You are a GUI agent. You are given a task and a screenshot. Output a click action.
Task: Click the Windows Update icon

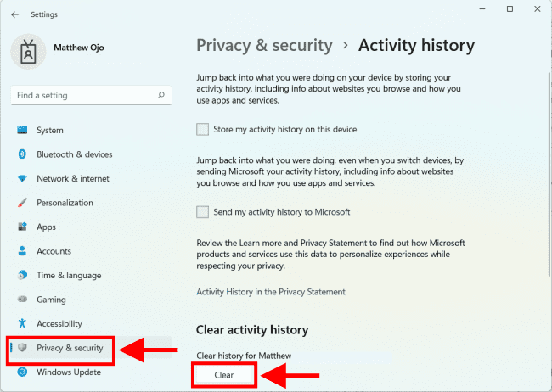coord(22,372)
